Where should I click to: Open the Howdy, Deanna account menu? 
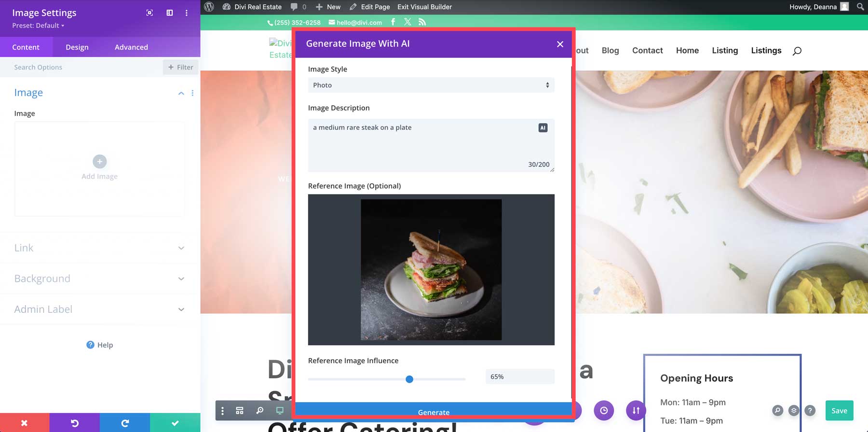coord(819,7)
